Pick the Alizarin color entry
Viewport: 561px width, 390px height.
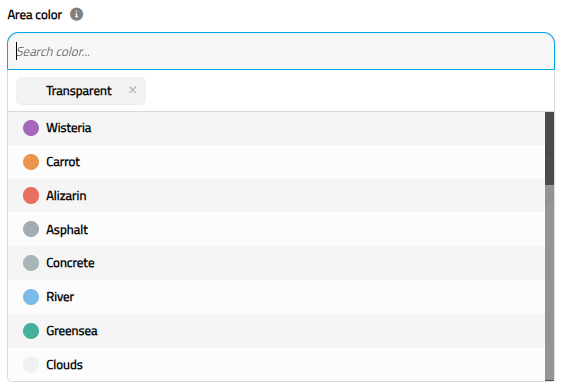[276, 196]
